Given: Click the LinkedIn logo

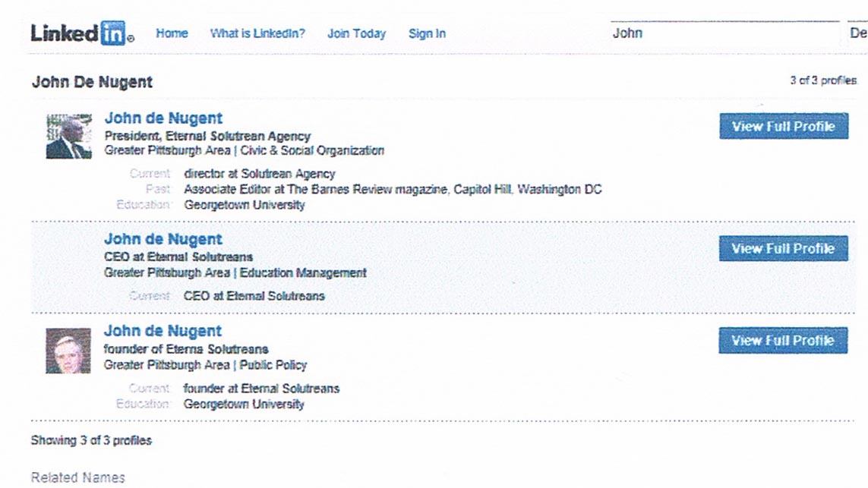Looking at the screenshot, I should tap(82, 33).
